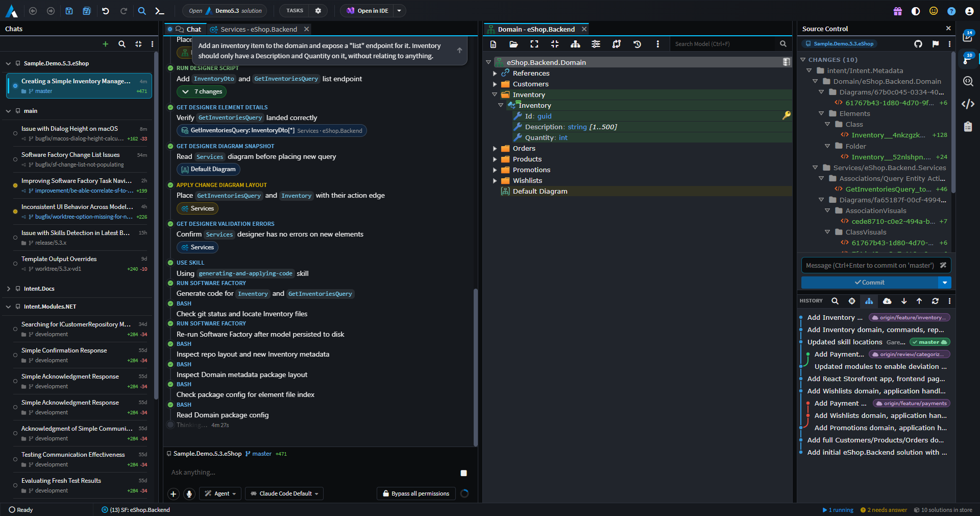980x516 pixels.
Task: Open the code brackets icon in right sidebar
Action: pos(968,104)
